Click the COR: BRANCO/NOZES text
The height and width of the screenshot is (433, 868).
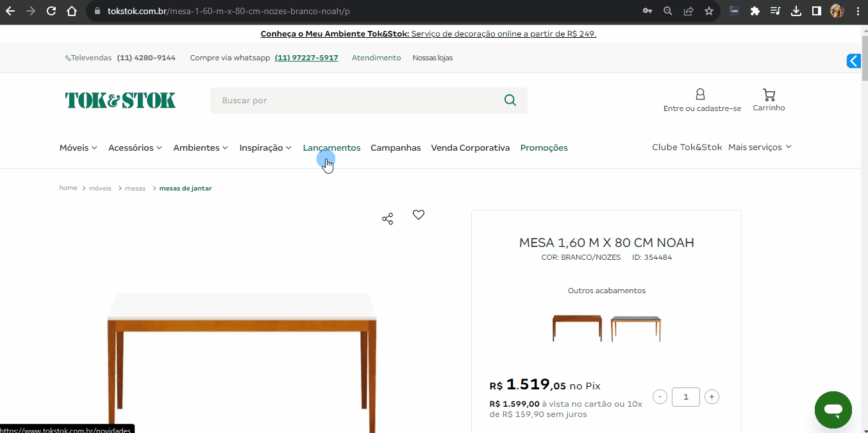click(x=581, y=257)
